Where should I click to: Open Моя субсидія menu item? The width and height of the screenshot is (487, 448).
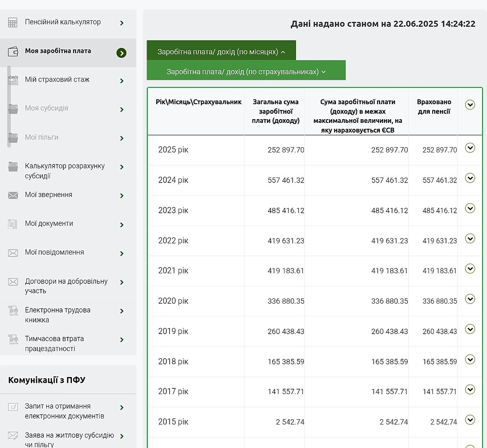pyautogui.click(x=47, y=108)
